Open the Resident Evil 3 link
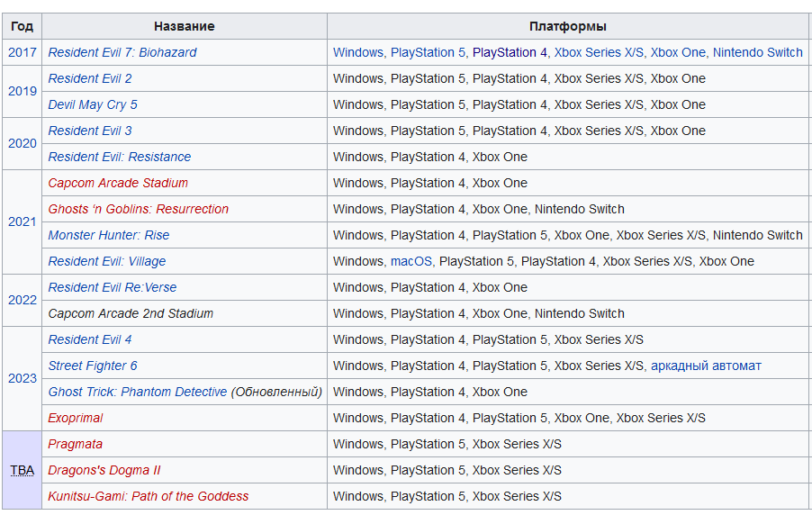This screenshot has width=812, height=515. 90,131
